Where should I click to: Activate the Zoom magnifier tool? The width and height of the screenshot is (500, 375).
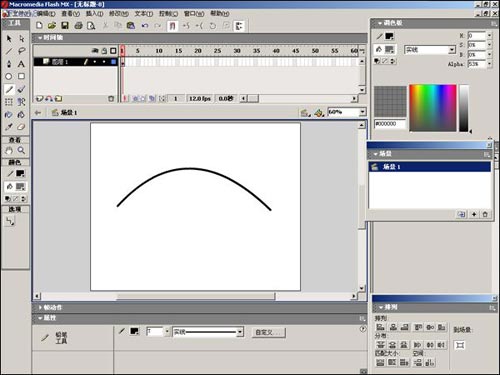[x=21, y=150]
